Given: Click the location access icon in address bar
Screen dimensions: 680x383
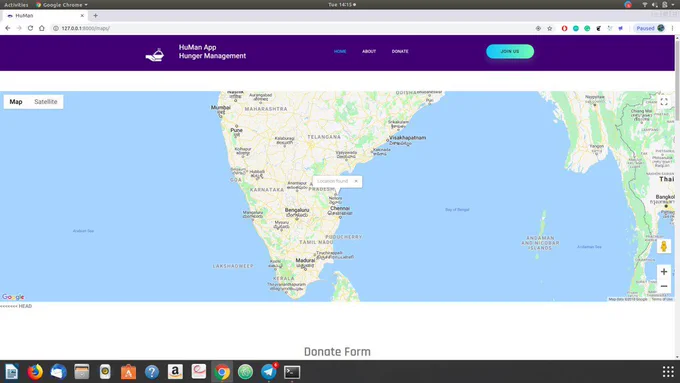Looking at the screenshot, I should point(538,28).
